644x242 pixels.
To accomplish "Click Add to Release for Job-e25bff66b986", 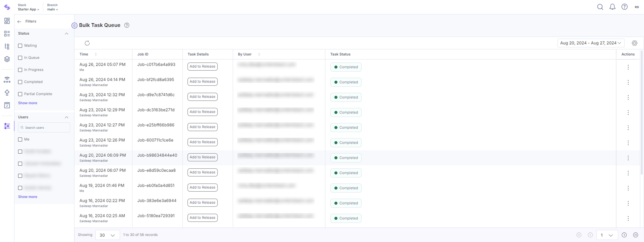I will tap(202, 127).
